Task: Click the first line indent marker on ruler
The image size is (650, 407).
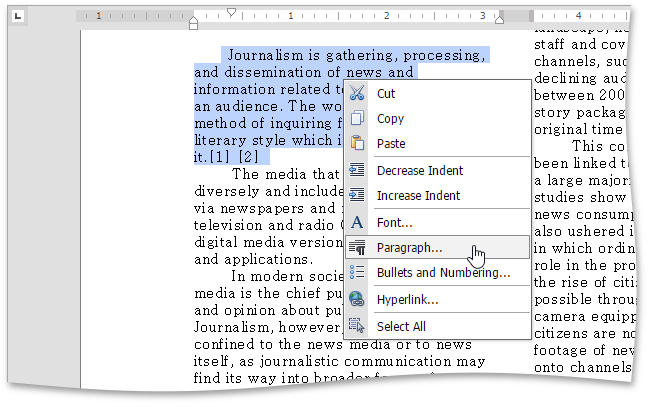Action: click(x=232, y=12)
